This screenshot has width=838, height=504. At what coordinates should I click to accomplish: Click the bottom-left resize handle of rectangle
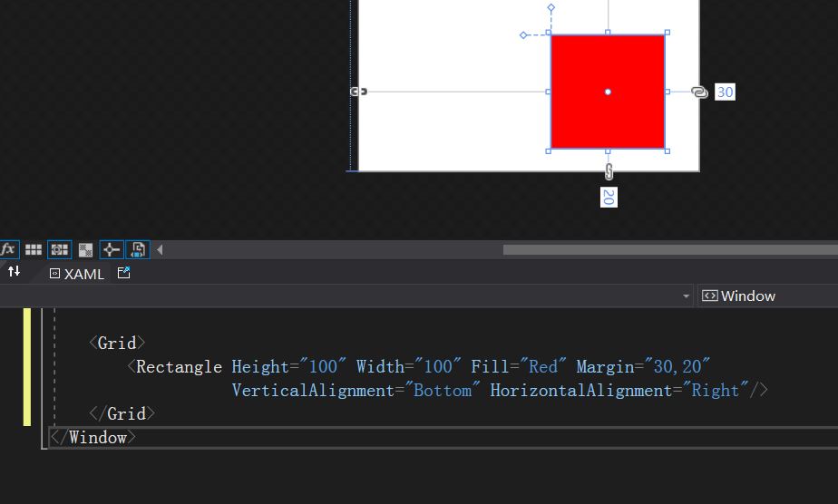(x=549, y=151)
